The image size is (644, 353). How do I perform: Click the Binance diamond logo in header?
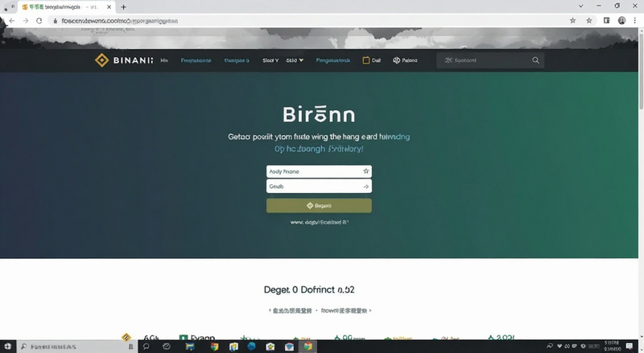[x=101, y=60]
